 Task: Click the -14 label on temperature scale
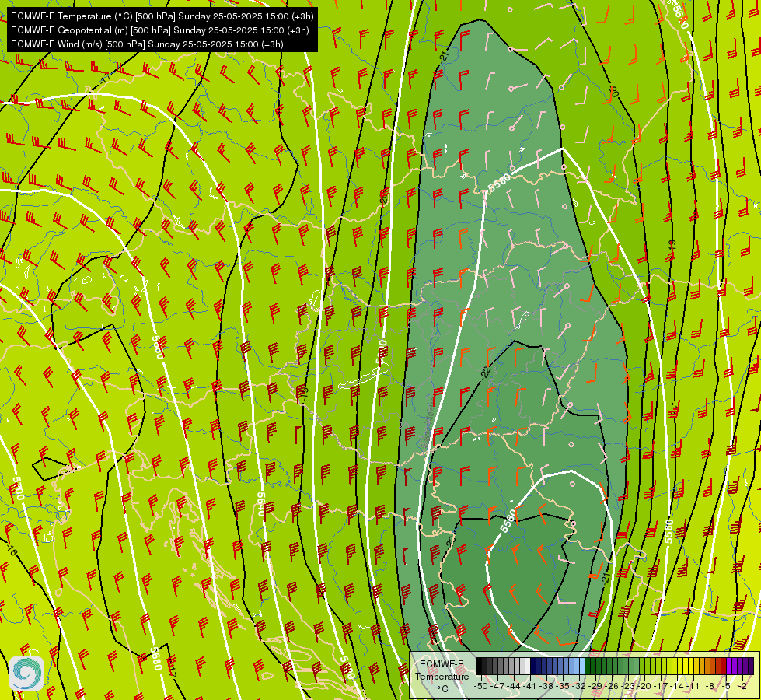(677, 687)
